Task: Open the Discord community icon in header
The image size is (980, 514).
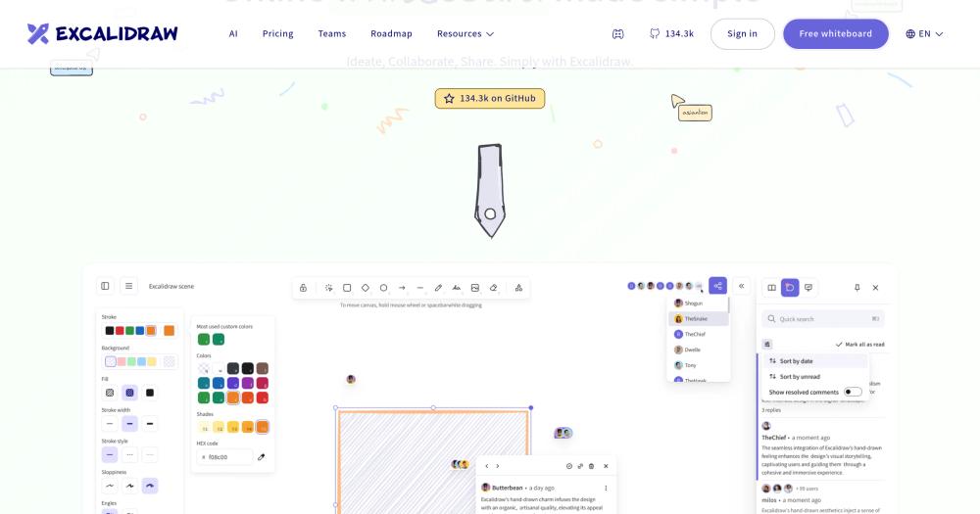Action: click(x=617, y=33)
